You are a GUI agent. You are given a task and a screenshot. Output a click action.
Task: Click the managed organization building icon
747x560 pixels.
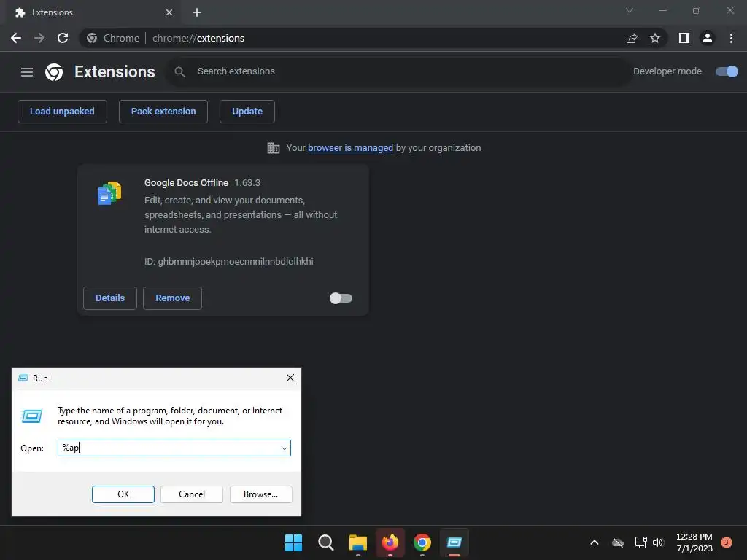[x=274, y=147]
